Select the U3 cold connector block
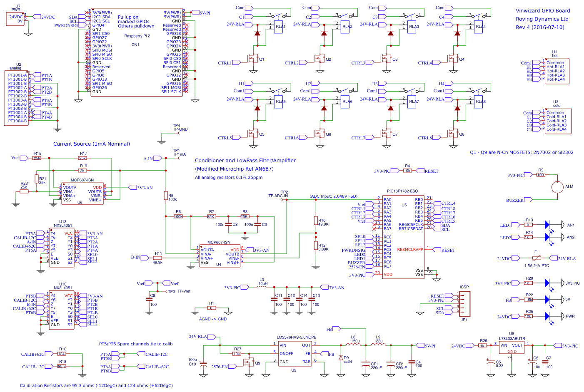584x392 pixels. (558, 121)
